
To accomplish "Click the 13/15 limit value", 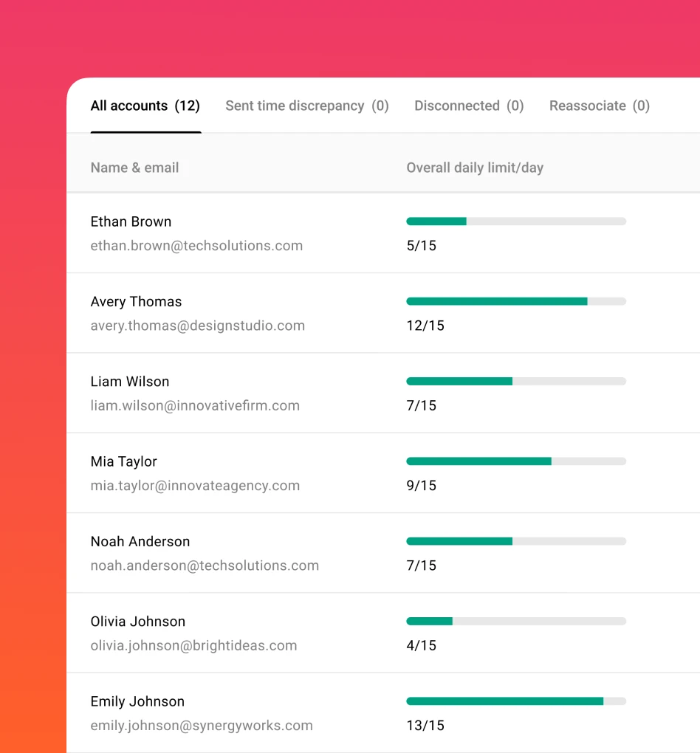I will 425,726.
